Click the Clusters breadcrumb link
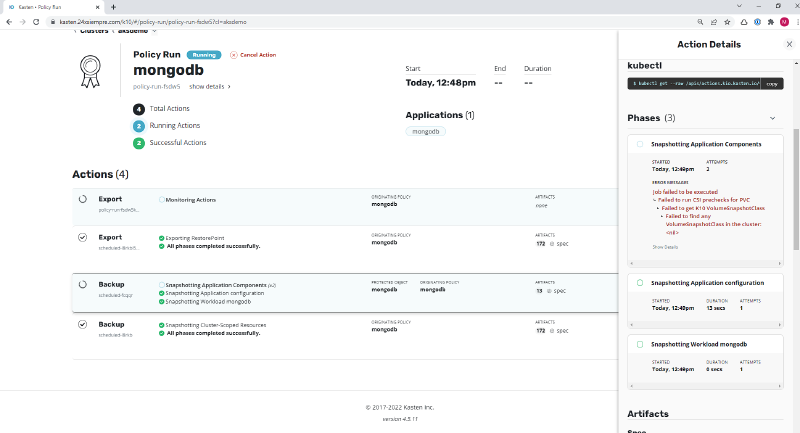This screenshot has height=433, width=800. point(94,31)
